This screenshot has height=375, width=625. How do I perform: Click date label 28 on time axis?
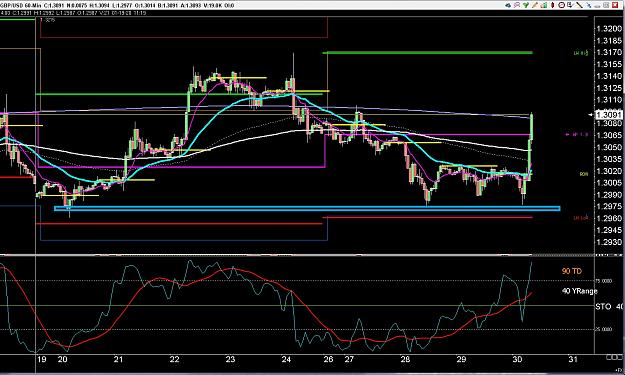tap(405, 359)
